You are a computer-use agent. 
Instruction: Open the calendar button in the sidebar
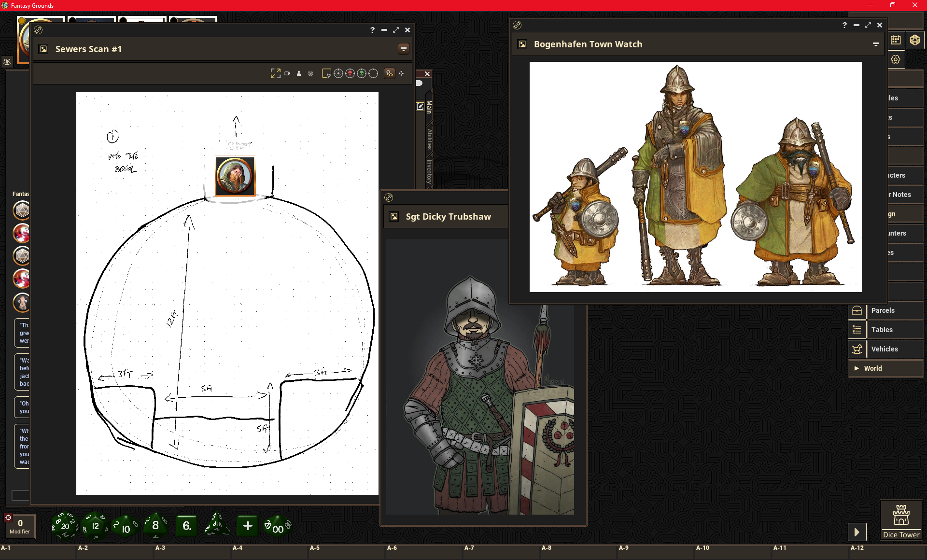tap(896, 40)
